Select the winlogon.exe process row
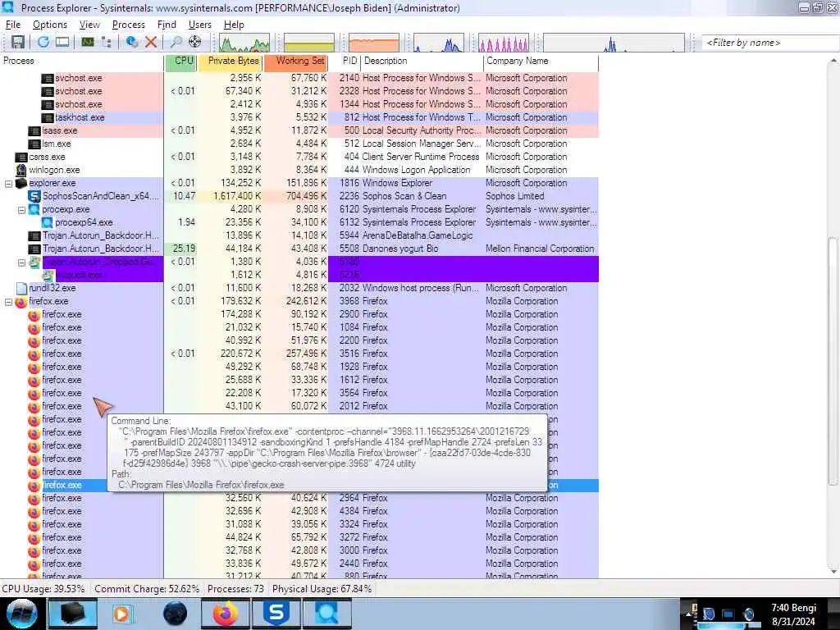 (299, 170)
